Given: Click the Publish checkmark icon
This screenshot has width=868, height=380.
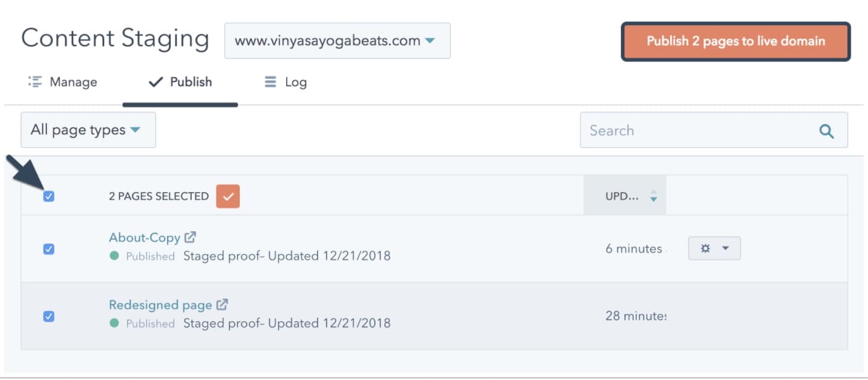Looking at the screenshot, I should tap(156, 82).
